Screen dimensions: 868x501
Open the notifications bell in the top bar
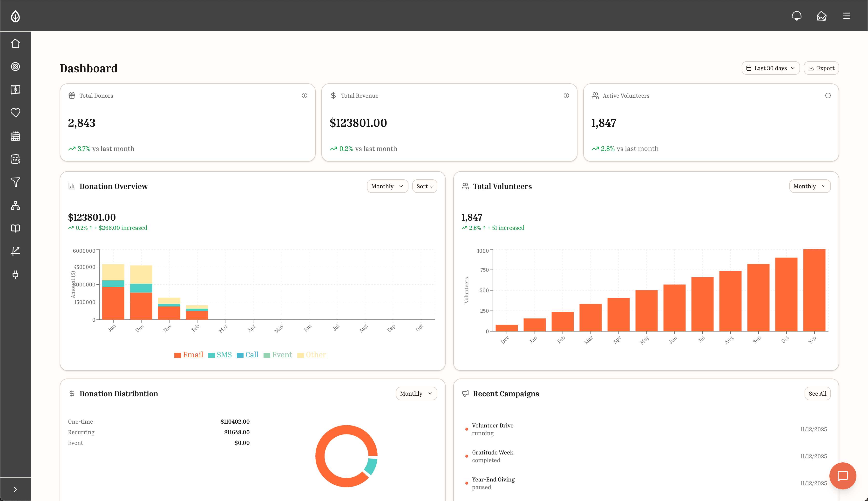click(796, 16)
